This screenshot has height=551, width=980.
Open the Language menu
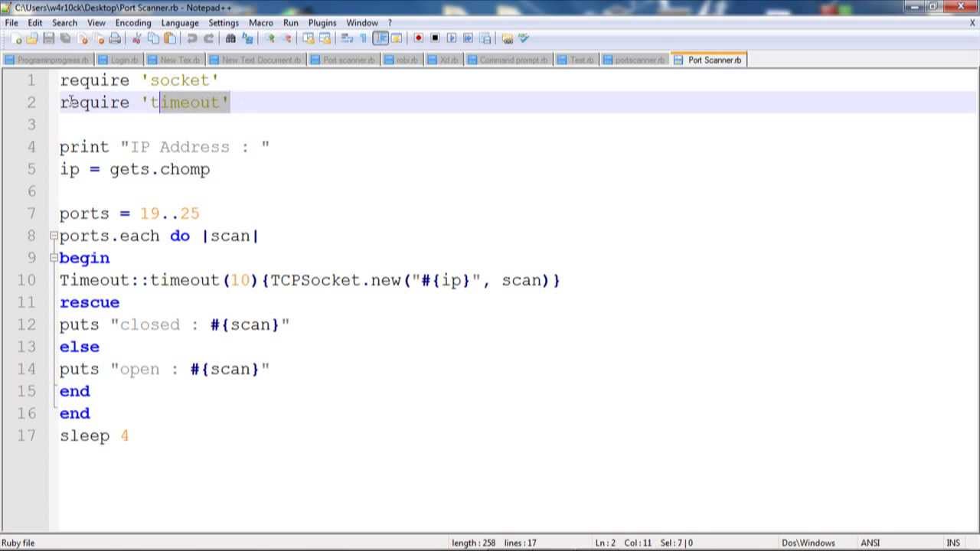click(180, 23)
